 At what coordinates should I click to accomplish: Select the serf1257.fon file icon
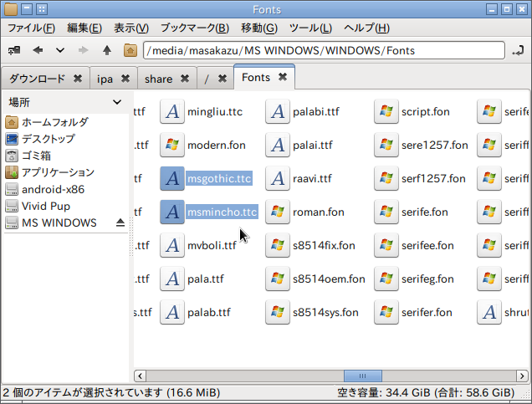click(x=386, y=178)
